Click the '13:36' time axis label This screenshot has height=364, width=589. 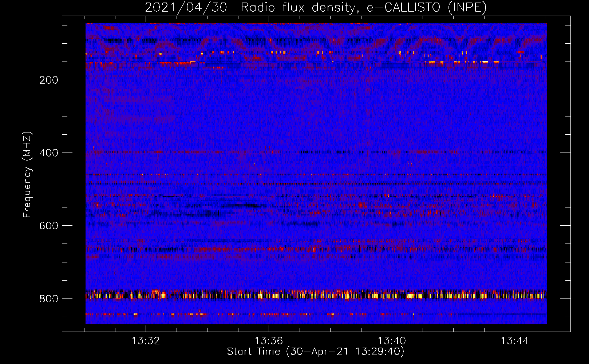point(269,341)
